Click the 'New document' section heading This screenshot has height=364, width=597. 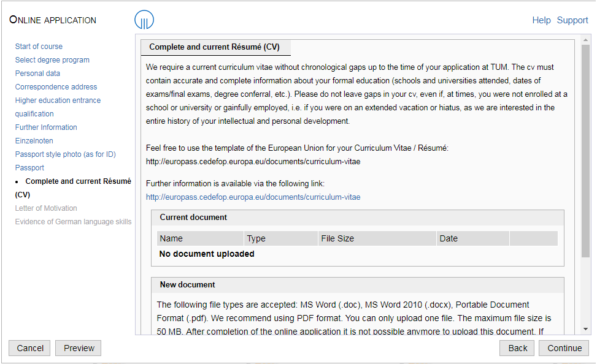pyautogui.click(x=187, y=284)
